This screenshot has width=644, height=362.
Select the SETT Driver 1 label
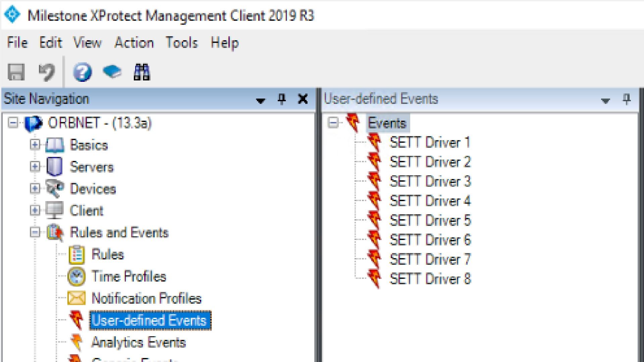[x=430, y=142]
